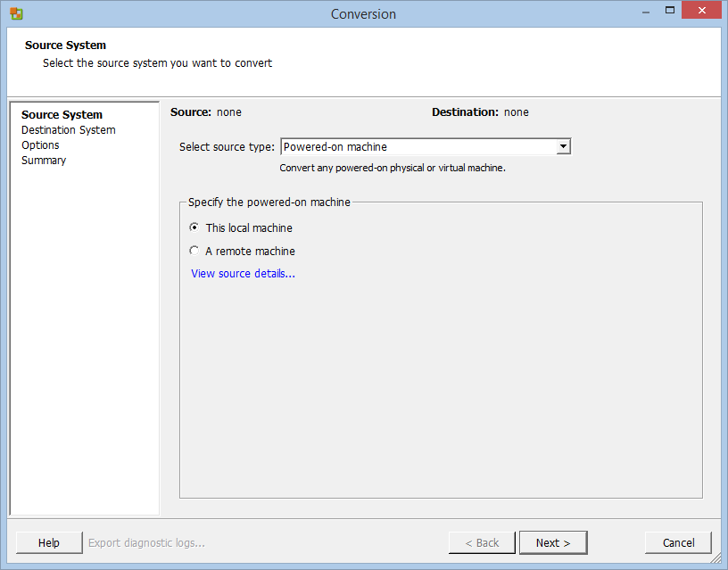This screenshot has height=570, width=728.
Task: Select the This local machine radio button
Action: 194,227
